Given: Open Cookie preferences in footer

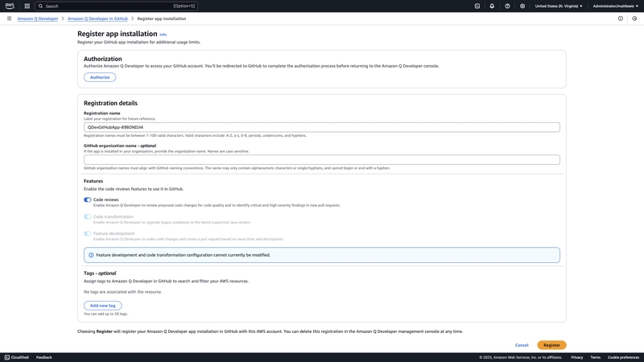Looking at the screenshot, I should point(623,357).
